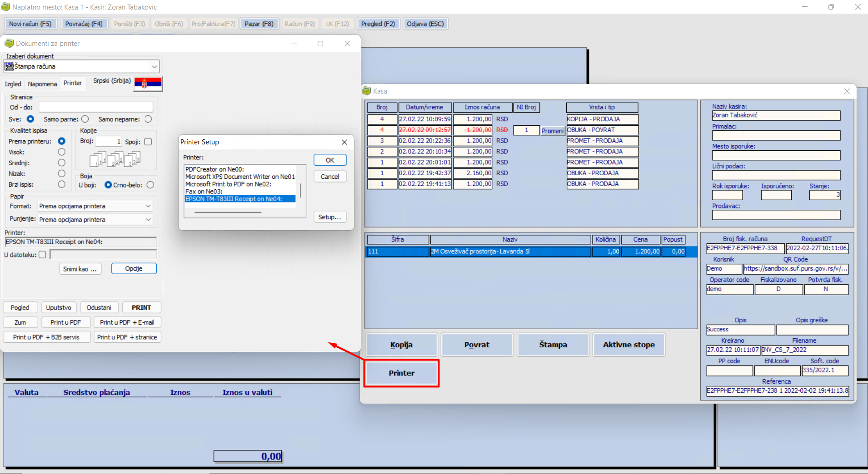Click the Povrat button in Kasa window
Image resolution: width=868 pixels, height=474 pixels.
pos(477,345)
